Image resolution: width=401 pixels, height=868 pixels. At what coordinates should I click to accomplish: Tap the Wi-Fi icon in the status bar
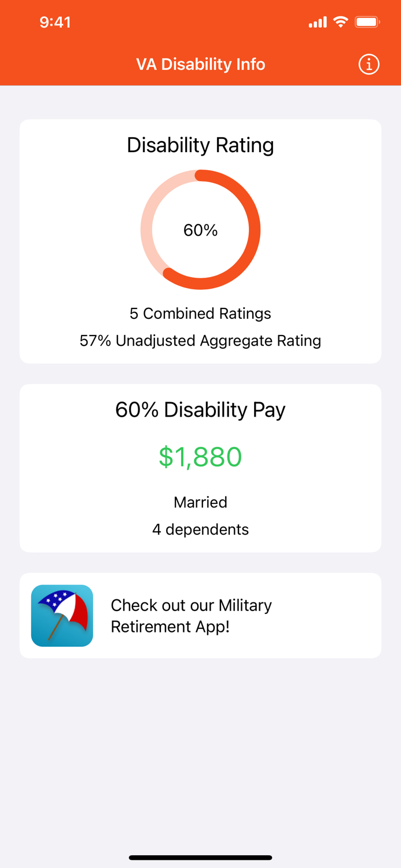tap(340, 22)
